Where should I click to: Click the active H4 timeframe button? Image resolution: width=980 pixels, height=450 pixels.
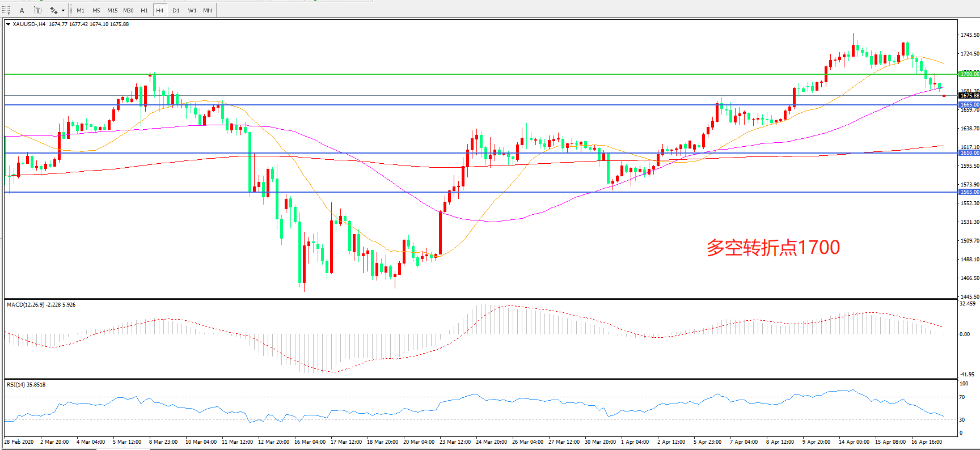click(160, 10)
